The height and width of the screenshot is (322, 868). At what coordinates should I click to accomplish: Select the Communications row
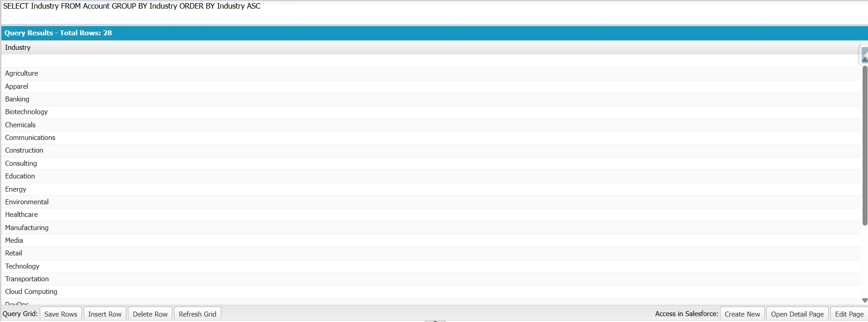pos(431,138)
